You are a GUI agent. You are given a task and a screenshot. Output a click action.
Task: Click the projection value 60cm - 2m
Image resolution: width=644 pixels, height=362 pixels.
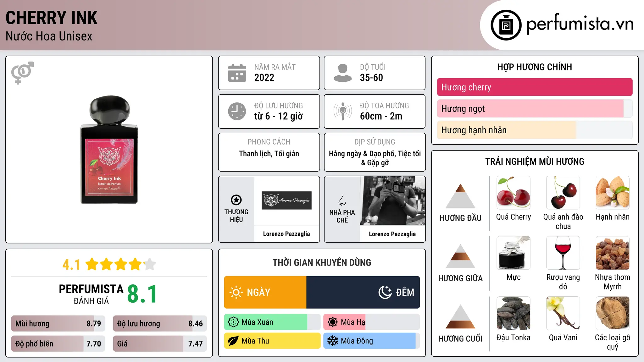click(x=381, y=116)
